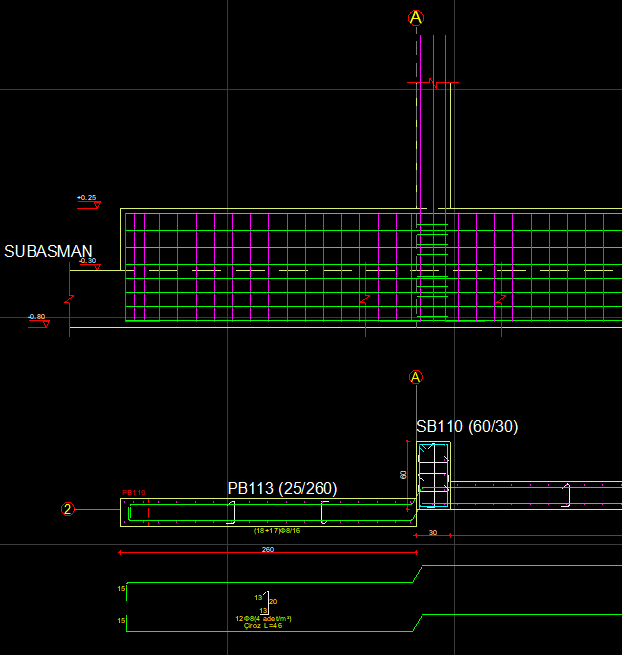Select grid axis bubble 2

click(x=68, y=509)
